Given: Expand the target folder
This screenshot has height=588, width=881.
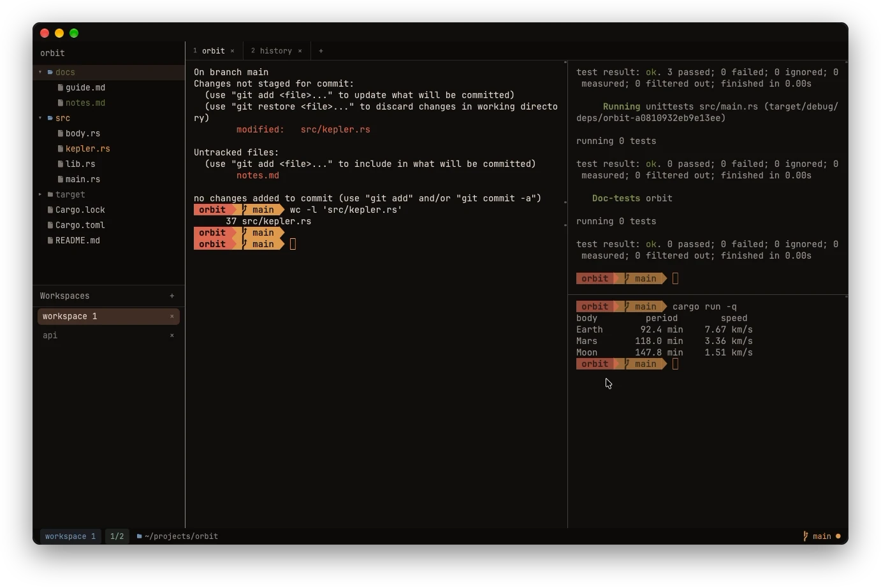Looking at the screenshot, I should tap(40, 194).
